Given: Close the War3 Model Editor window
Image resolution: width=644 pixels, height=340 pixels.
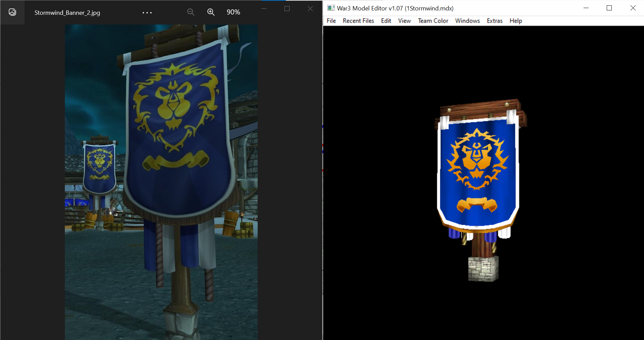Looking at the screenshot, I should click(633, 8).
